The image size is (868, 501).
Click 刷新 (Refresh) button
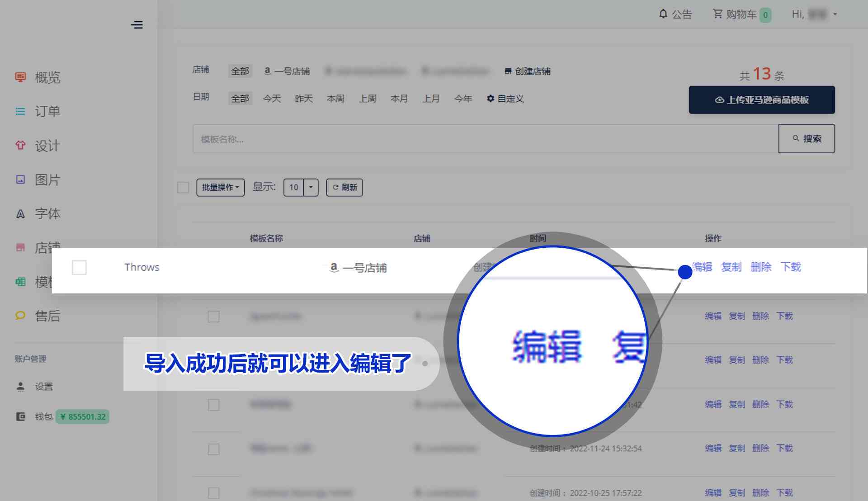(x=345, y=187)
